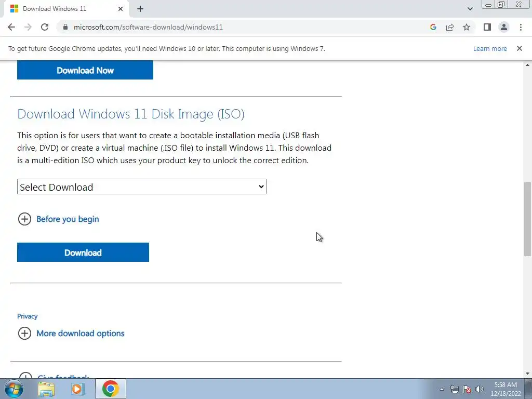
Task: Click the Download Windows 11 tab
Action: click(66, 9)
